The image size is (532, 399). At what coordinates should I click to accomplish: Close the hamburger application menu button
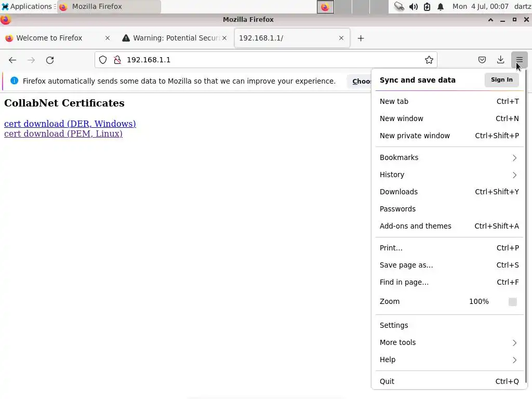pos(519,60)
